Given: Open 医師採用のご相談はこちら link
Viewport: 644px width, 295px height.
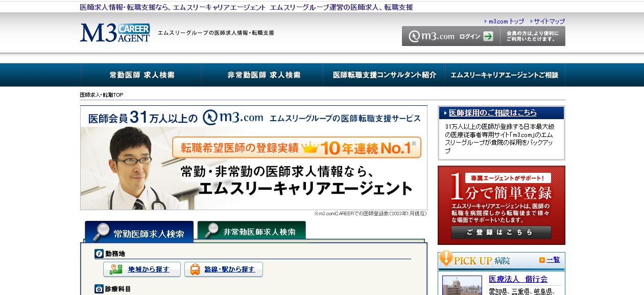Looking at the screenshot, I should (493, 113).
